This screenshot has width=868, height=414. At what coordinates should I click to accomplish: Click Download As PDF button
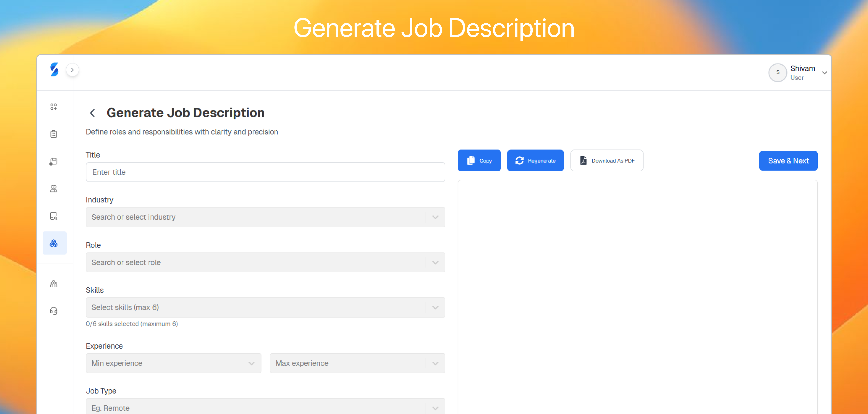(x=607, y=160)
